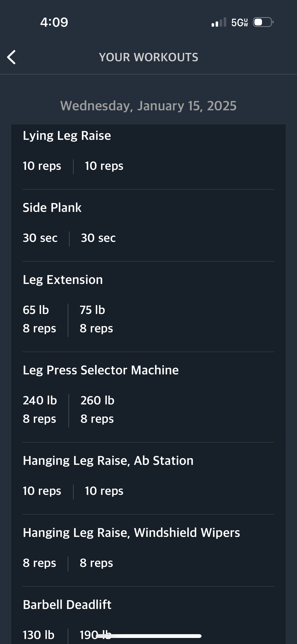Tap the 5G network indicator
The width and height of the screenshot is (297, 644).
(240, 22)
